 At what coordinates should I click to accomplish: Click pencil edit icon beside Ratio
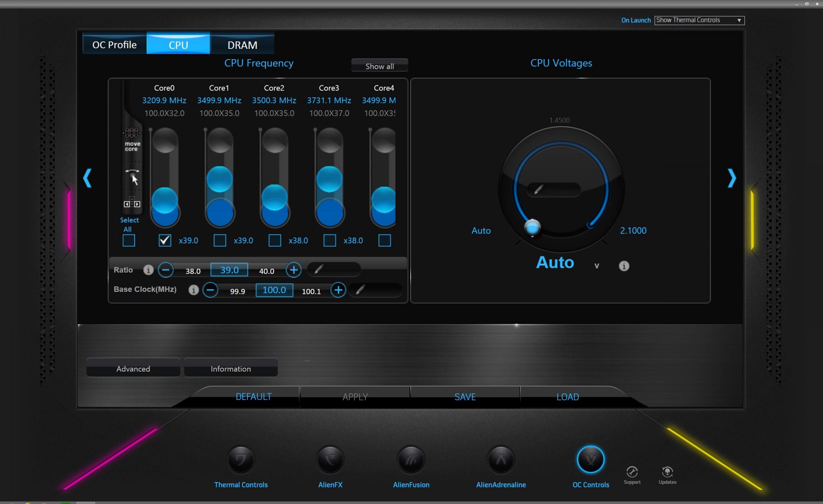318,270
